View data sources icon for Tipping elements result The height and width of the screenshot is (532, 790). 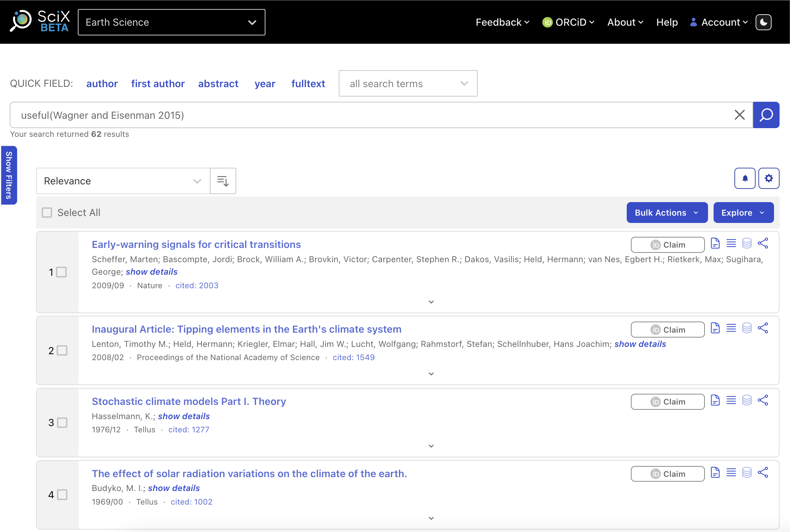tap(747, 328)
